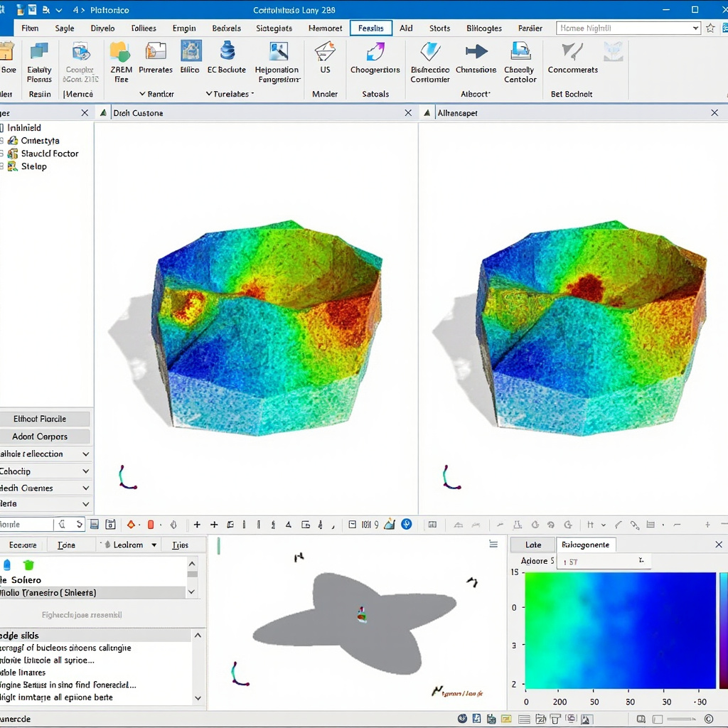Select Staucicl Foctor tree item
This screenshot has height=728, width=728.
(x=49, y=154)
